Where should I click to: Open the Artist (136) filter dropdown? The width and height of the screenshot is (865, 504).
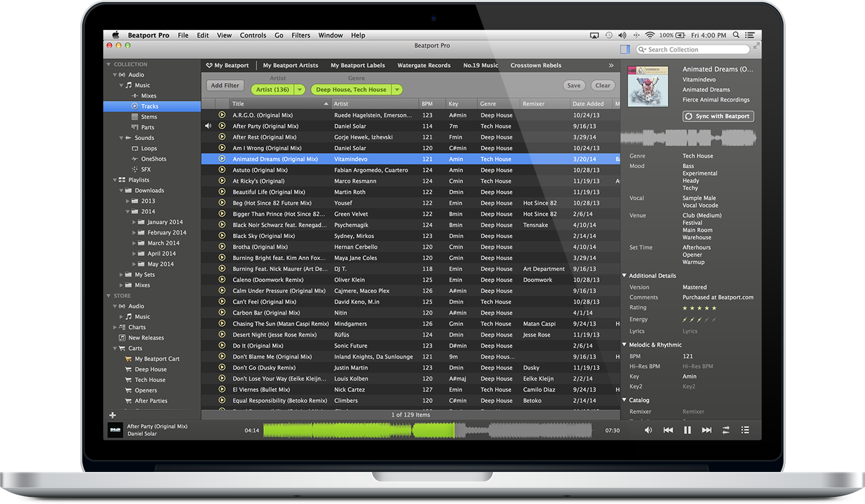pyautogui.click(x=299, y=90)
